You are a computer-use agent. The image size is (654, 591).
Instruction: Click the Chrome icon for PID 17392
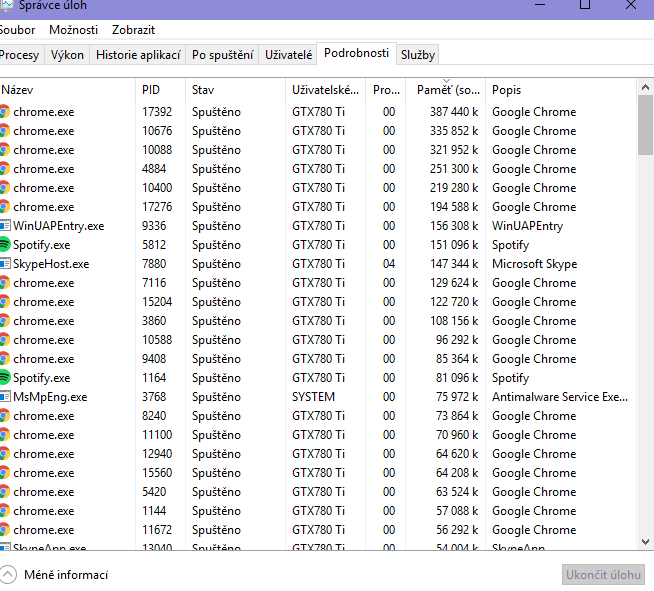(5, 112)
